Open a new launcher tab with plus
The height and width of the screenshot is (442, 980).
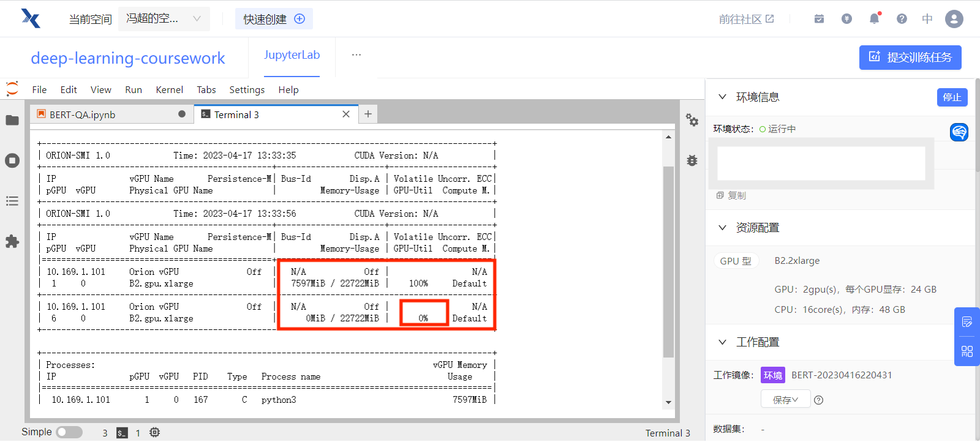pos(368,114)
